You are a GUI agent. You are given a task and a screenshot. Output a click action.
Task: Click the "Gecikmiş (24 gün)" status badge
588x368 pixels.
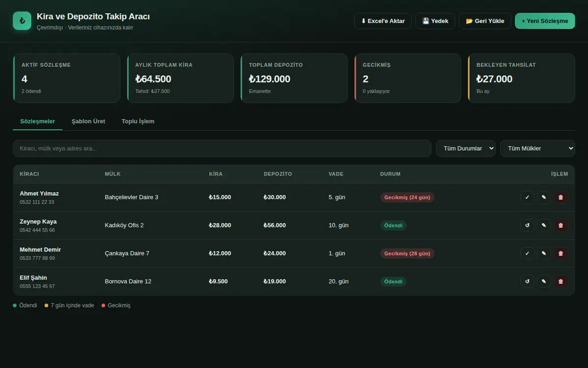pyautogui.click(x=407, y=197)
